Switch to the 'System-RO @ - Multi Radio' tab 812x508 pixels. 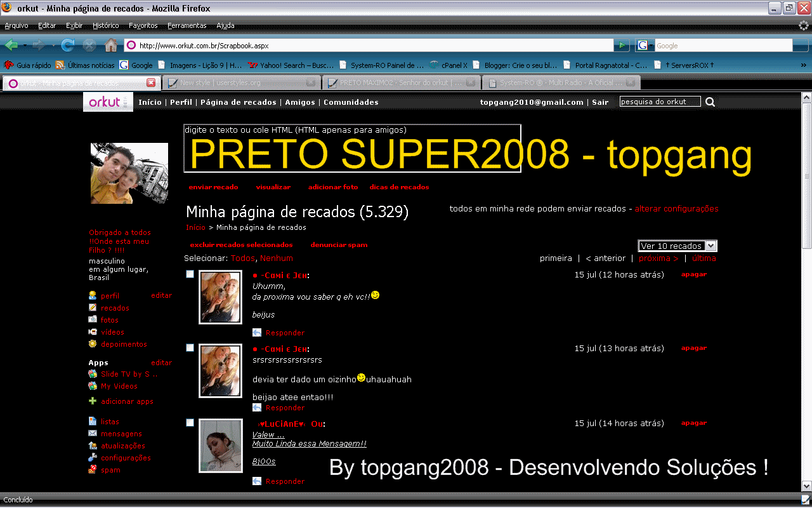pyautogui.click(x=561, y=83)
